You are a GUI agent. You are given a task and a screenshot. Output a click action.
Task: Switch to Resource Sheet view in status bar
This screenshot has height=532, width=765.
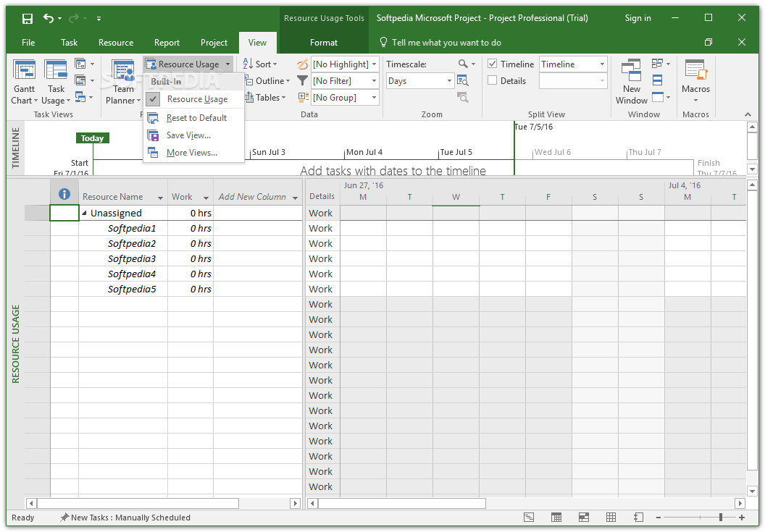point(611,518)
